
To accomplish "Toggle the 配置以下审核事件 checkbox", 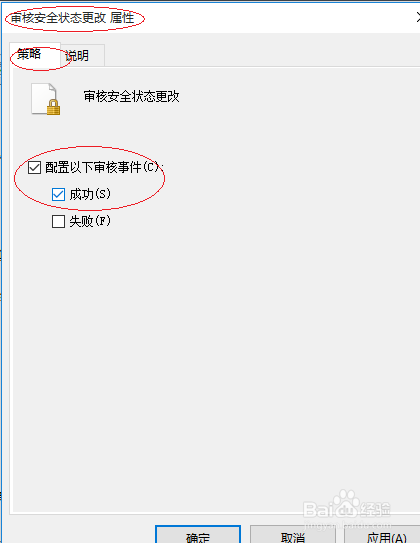I will pyautogui.click(x=34, y=168).
